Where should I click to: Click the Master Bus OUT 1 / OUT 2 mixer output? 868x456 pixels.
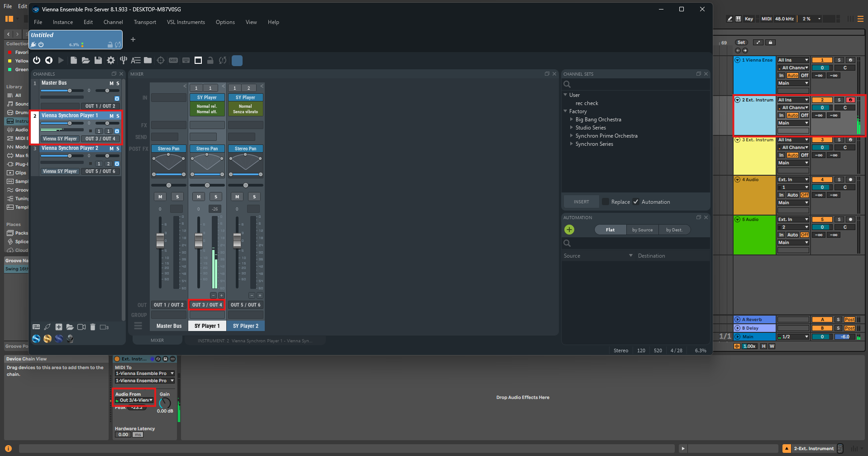coord(169,305)
